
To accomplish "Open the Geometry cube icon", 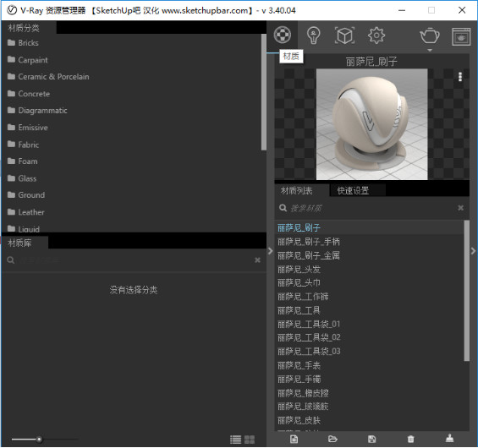I will click(345, 36).
